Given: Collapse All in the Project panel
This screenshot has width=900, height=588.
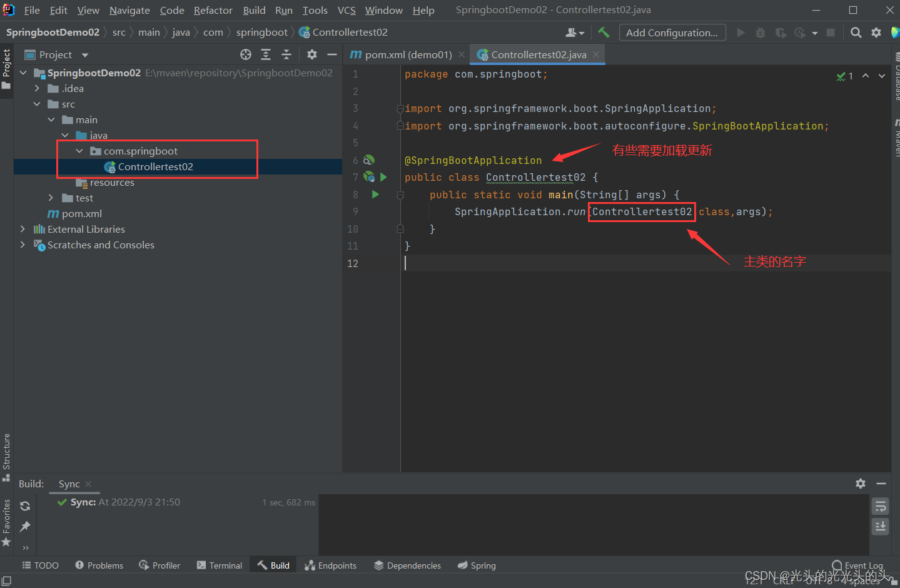Looking at the screenshot, I should click(286, 54).
